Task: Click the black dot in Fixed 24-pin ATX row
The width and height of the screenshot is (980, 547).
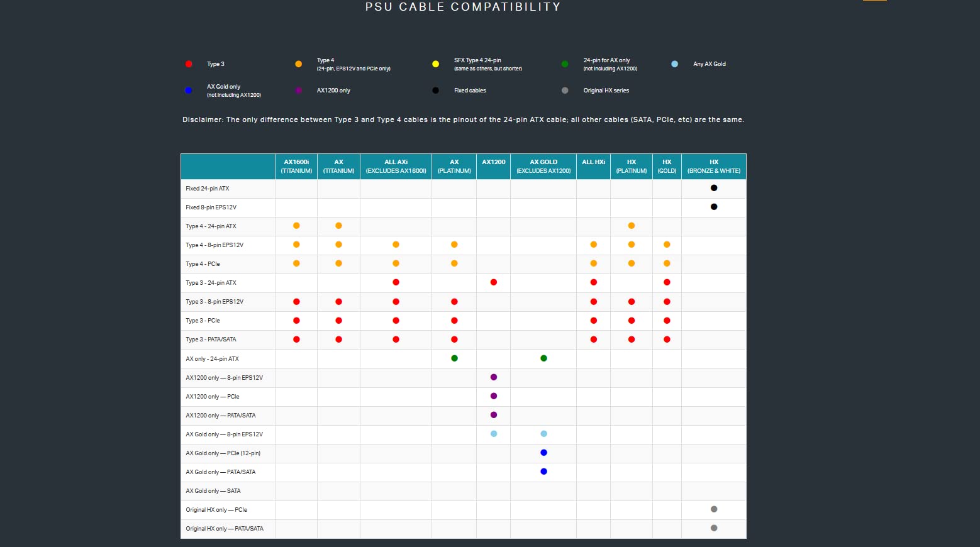Action: pyautogui.click(x=714, y=188)
